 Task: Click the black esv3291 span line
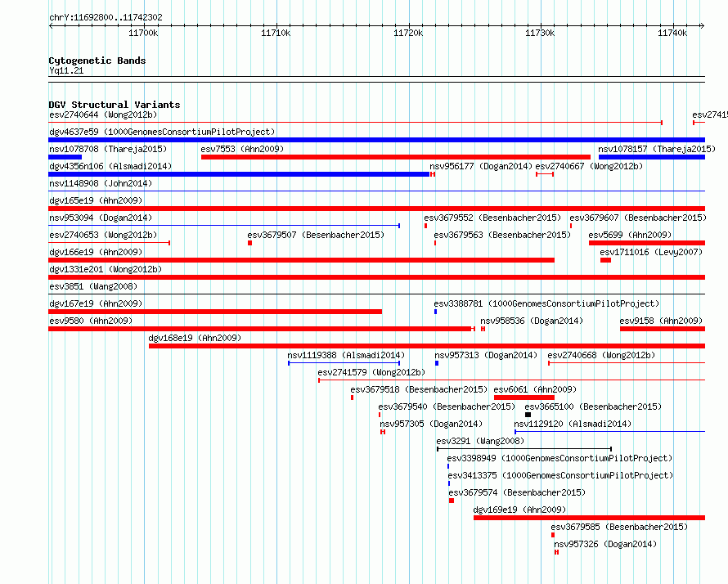click(x=524, y=449)
